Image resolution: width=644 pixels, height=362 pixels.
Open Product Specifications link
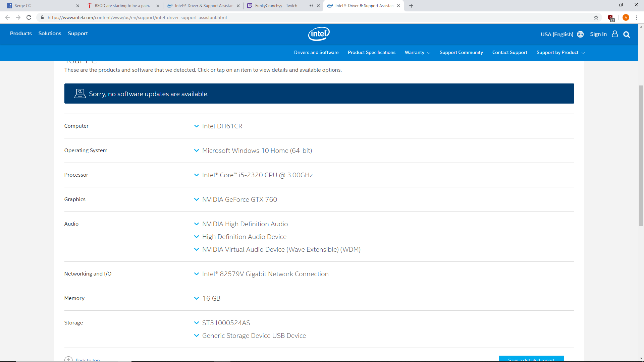pos(372,53)
